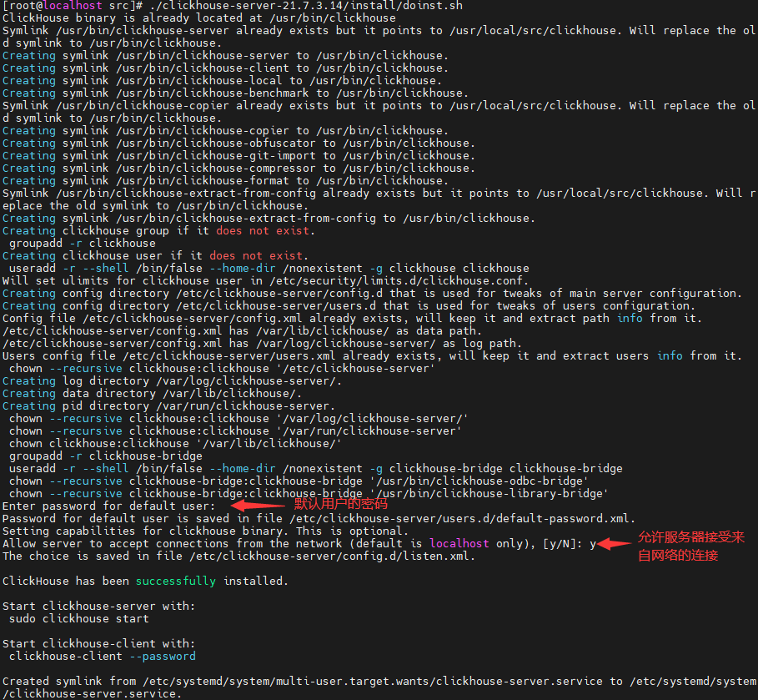Click the line creating config directory config.d
The image size is (758, 700).
coord(372,294)
